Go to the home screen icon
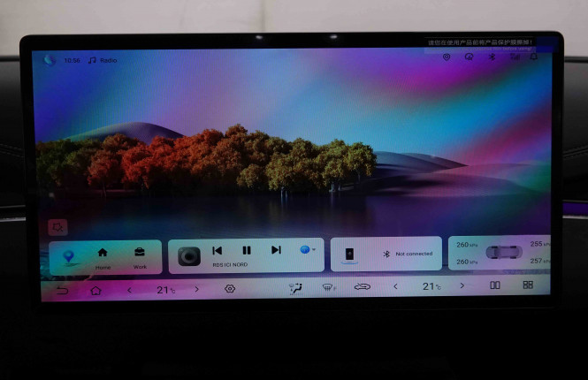 95,289
